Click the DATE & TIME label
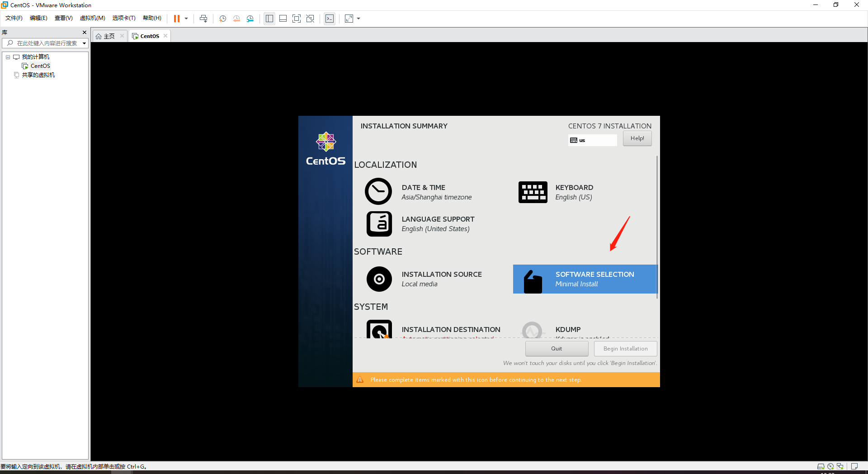Viewport: 868px width, 474px height. (424, 187)
